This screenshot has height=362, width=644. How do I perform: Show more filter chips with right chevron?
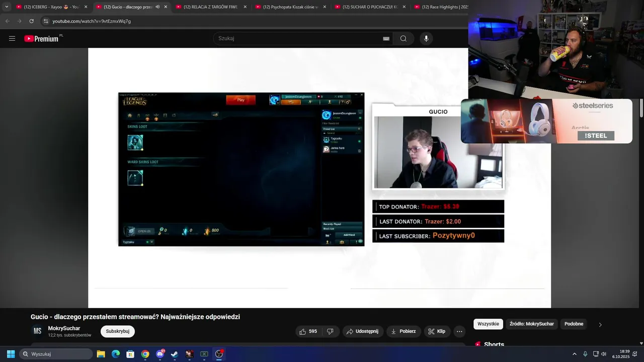600,324
